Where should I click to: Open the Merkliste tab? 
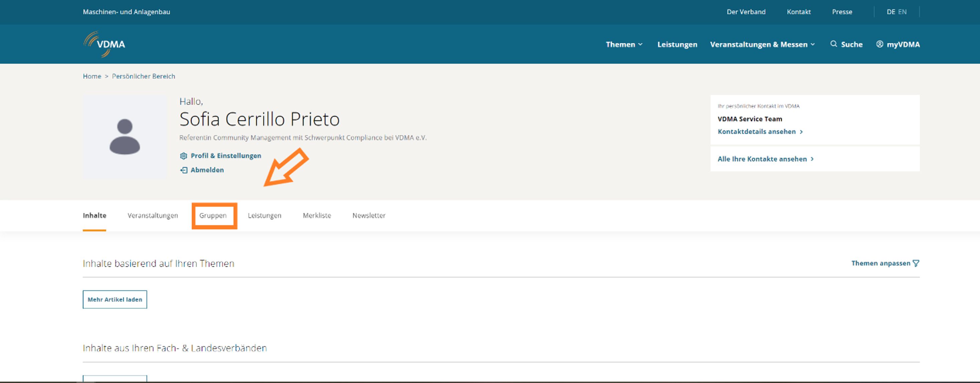316,216
